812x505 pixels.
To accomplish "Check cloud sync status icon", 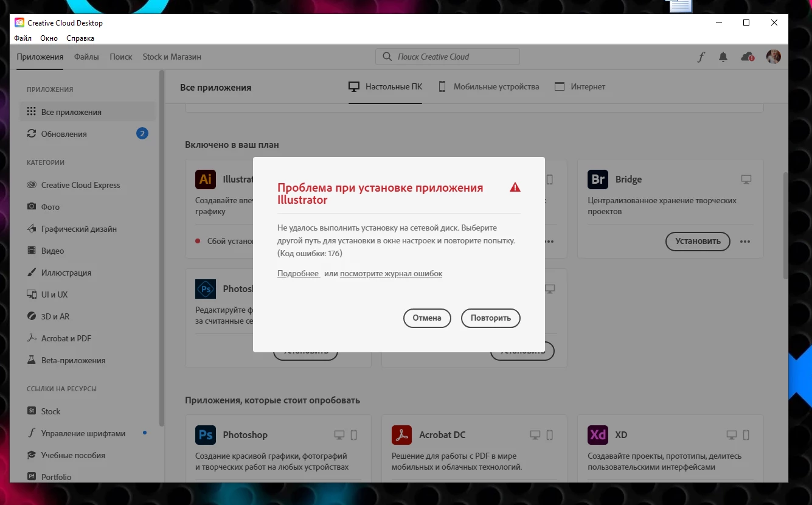I will pos(748,57).
